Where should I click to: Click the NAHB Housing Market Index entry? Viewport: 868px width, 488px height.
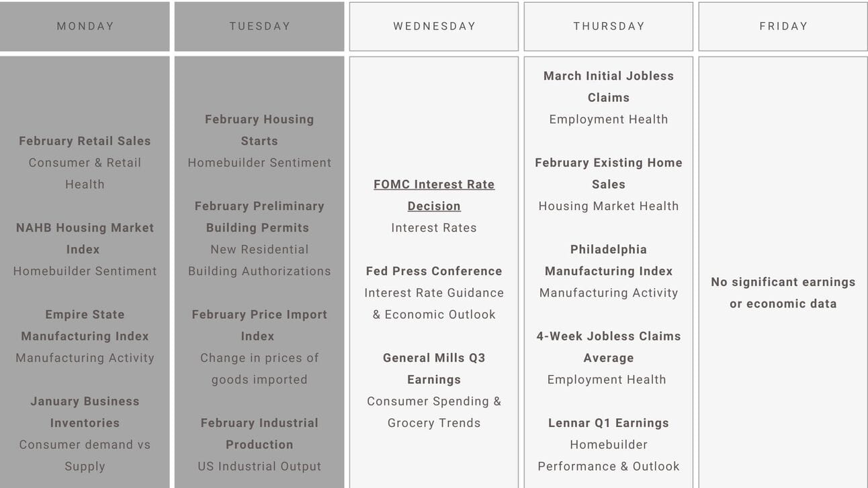tap(85, 238)
